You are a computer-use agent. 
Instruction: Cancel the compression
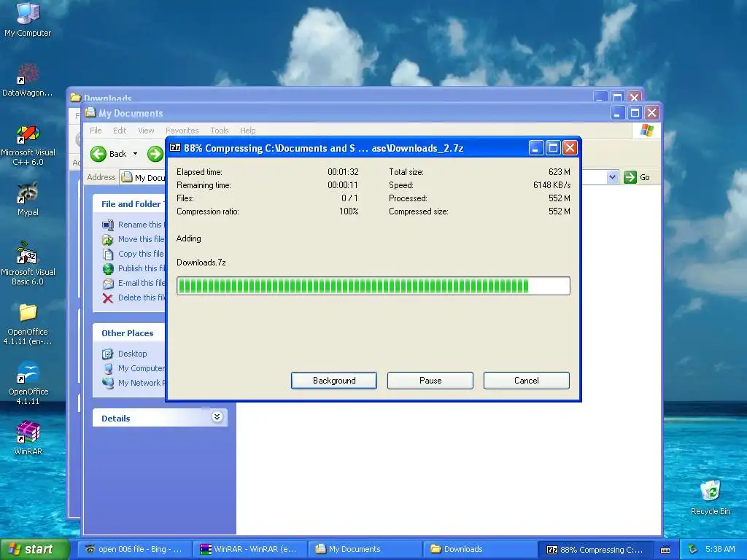[x=527, y=381]
